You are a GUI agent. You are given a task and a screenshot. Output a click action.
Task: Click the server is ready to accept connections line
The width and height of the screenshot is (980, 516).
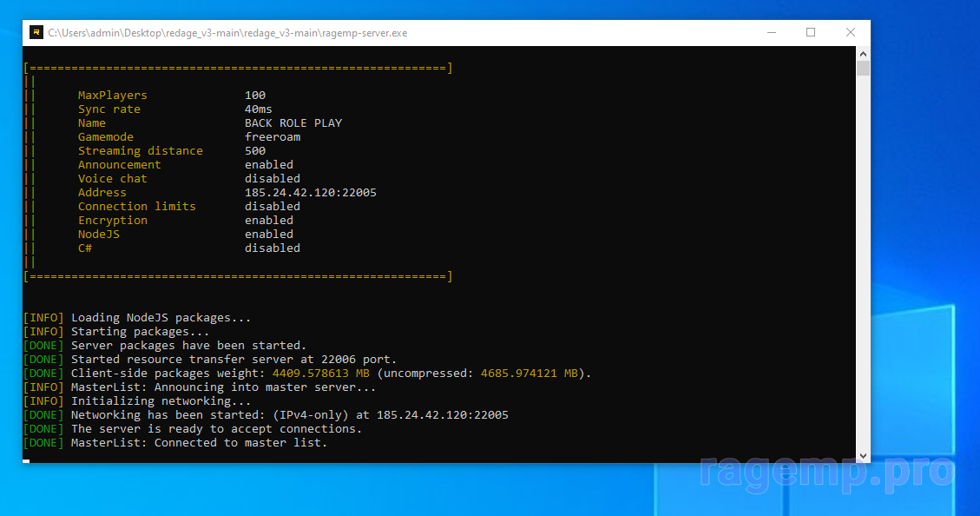193,428
